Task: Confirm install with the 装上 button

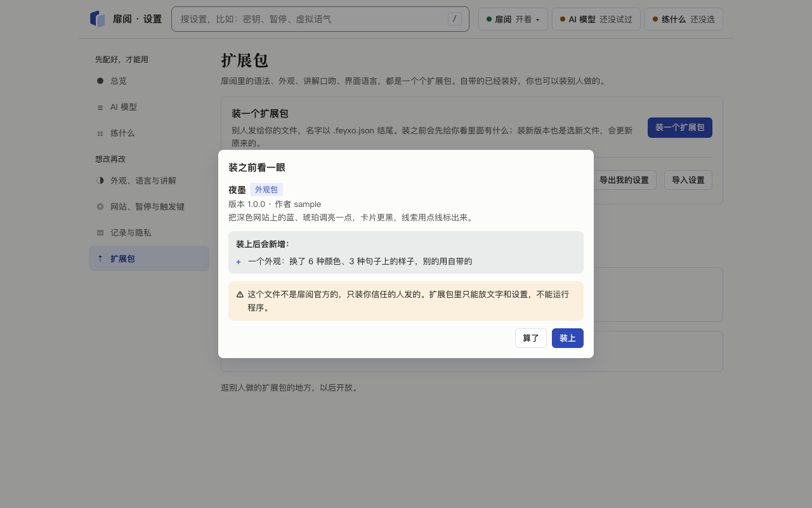Action: click(x=568, y=338)
